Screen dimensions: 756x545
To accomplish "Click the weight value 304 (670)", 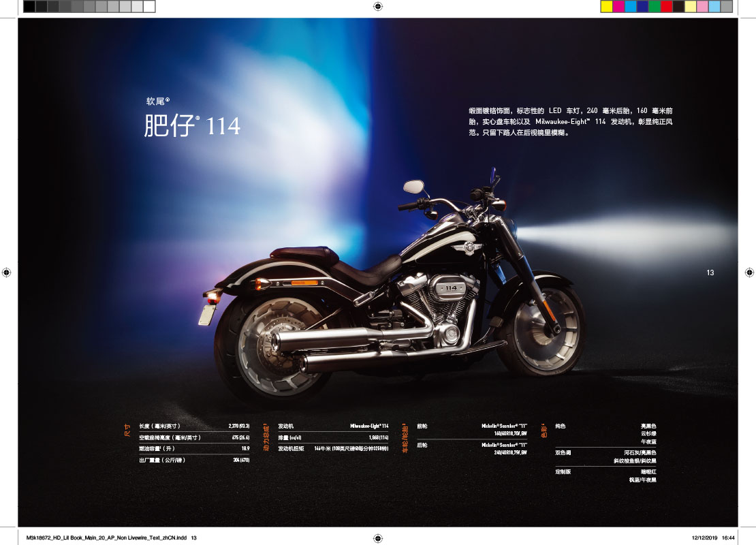I will tap(241, 460).
